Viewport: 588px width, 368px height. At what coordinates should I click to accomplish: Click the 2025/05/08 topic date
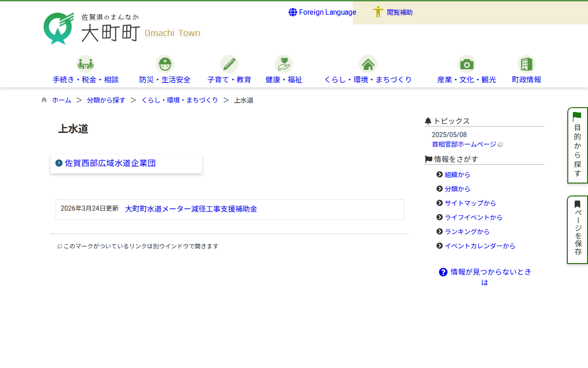pos(449,135)
